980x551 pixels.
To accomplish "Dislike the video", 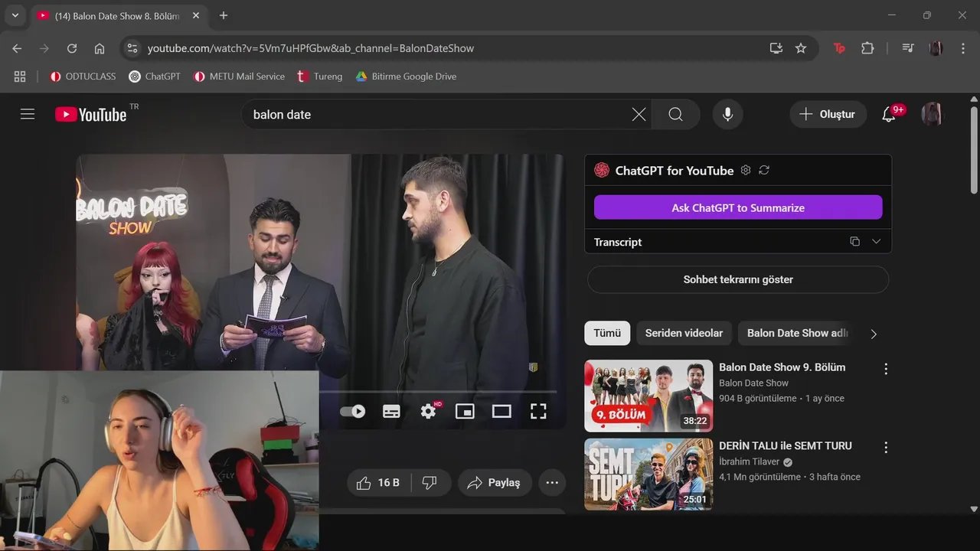I will point(430,483).
